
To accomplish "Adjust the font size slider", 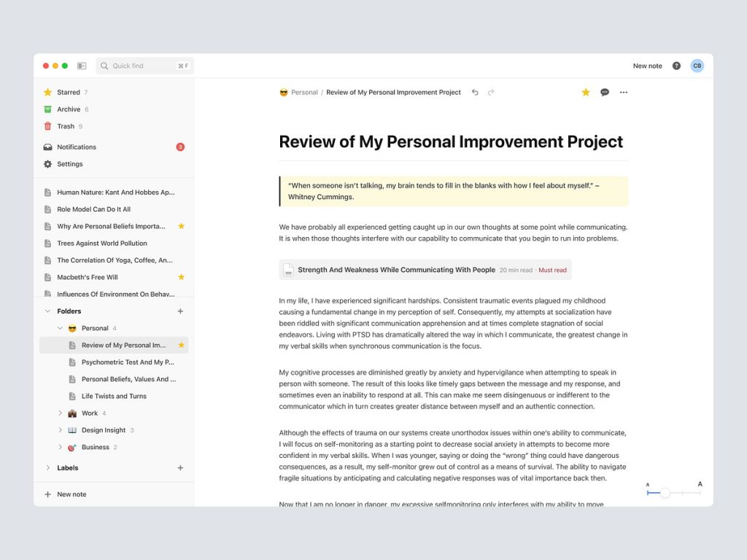I will click(x=665, y=494).
